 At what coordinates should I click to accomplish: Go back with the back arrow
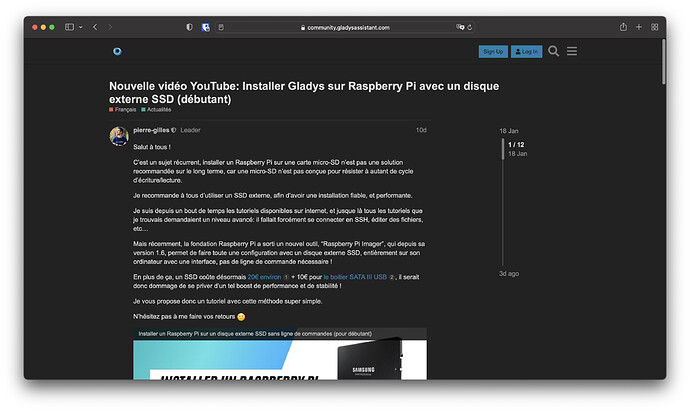point(95,27)
